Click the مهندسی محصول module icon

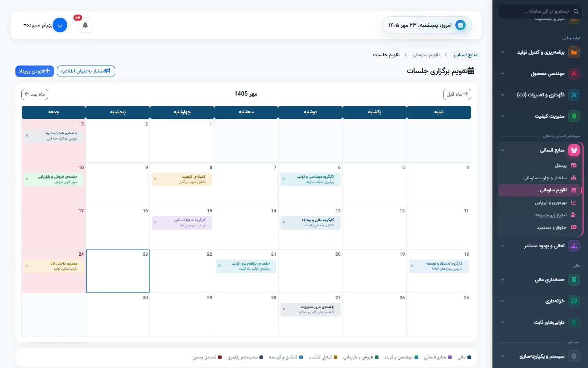pyautogui.click(x=574, y=74)
